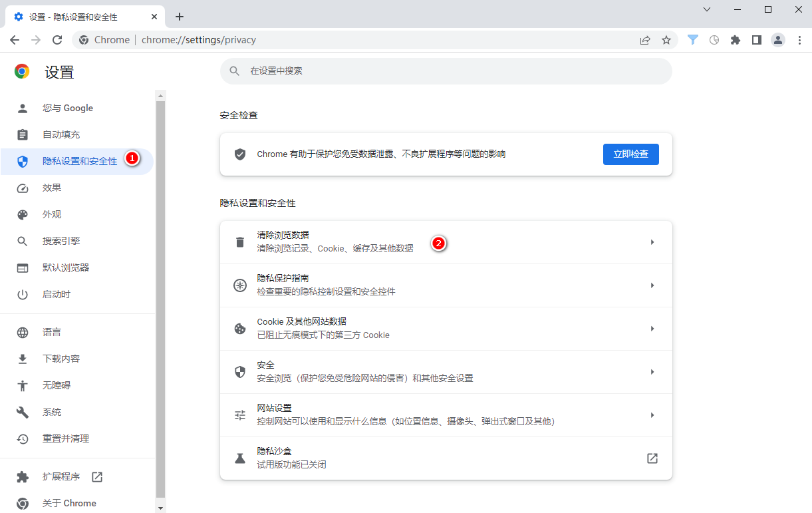Open Cookie 及其他网站数据 row
The height and width of the screenshot is (513, 812).
[x=446, y=329]
